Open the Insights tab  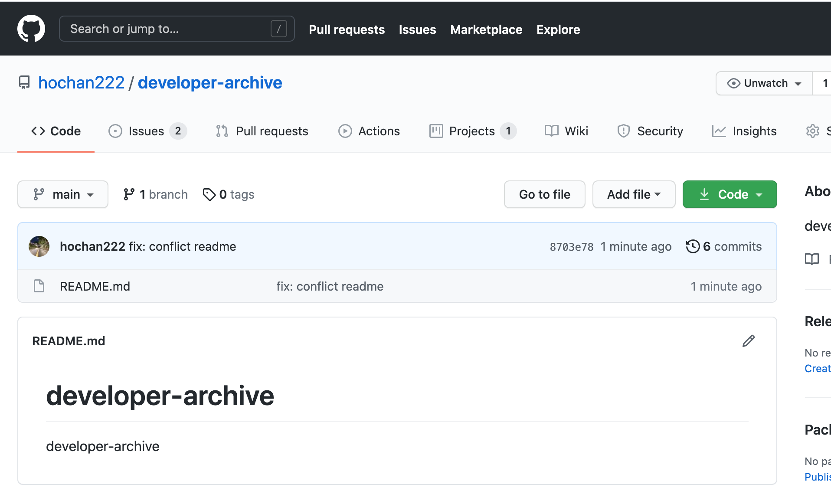click(x=744, y=131)
